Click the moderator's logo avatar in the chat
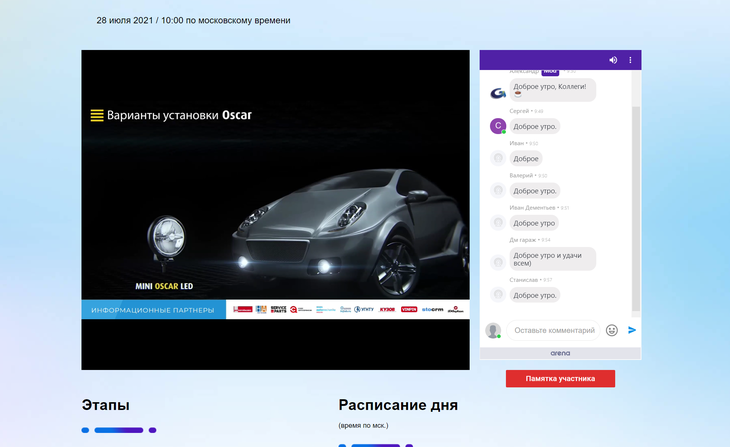Viewport: 730px width, 447px height. (498, 93)
